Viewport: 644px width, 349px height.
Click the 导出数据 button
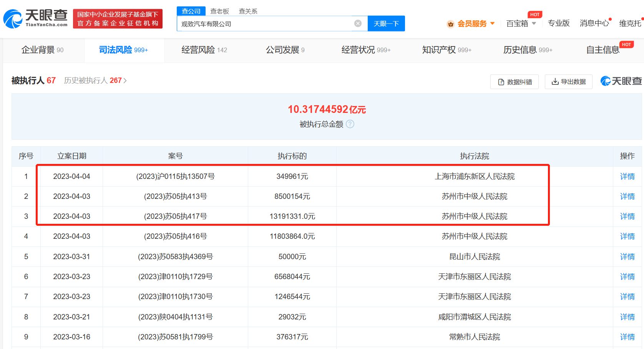coord(569,82)
